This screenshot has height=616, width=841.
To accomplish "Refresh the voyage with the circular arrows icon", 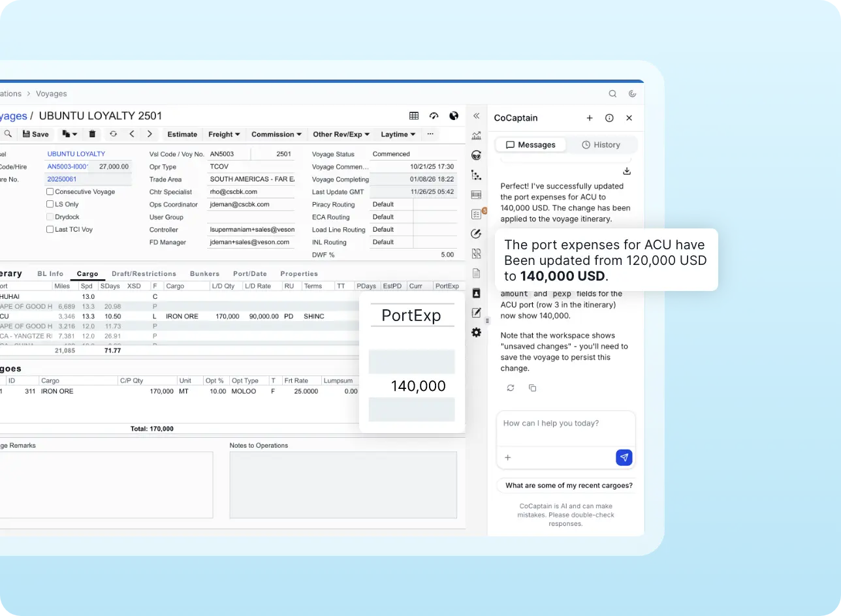I will pyautogui.click(x=113, y=134).
